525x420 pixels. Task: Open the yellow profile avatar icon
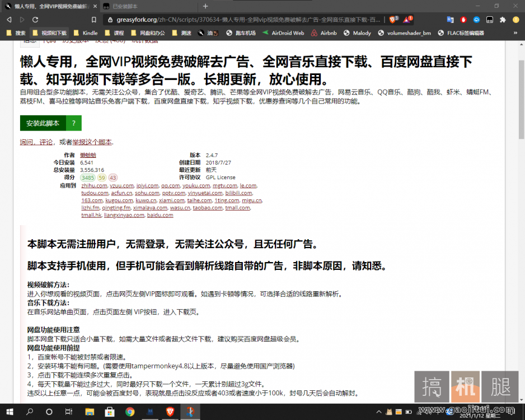point(516,20)
